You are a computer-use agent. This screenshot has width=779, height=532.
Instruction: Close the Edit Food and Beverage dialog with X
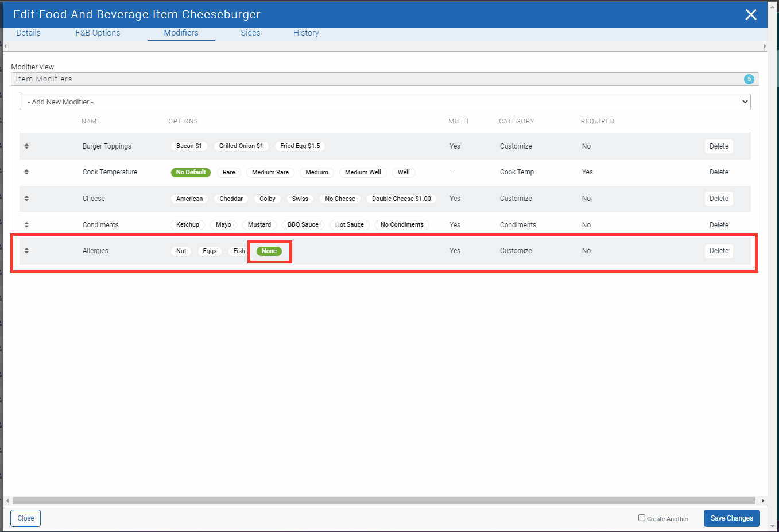[x=750, y=15]
